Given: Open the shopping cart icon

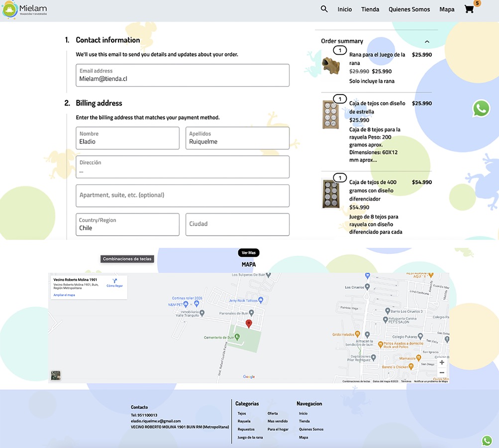Looking at the screenshot, I should pyautogui.click(x=469, y=9).
